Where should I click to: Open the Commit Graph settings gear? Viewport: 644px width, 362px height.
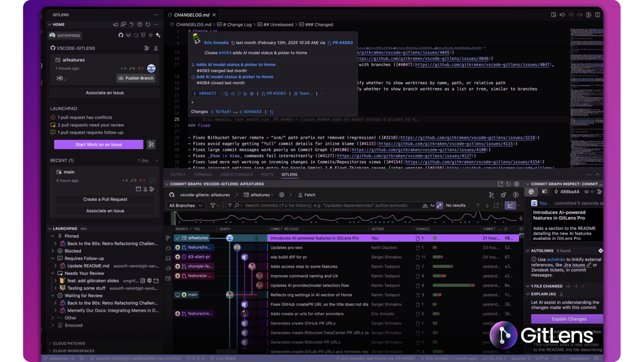point(517,184)
